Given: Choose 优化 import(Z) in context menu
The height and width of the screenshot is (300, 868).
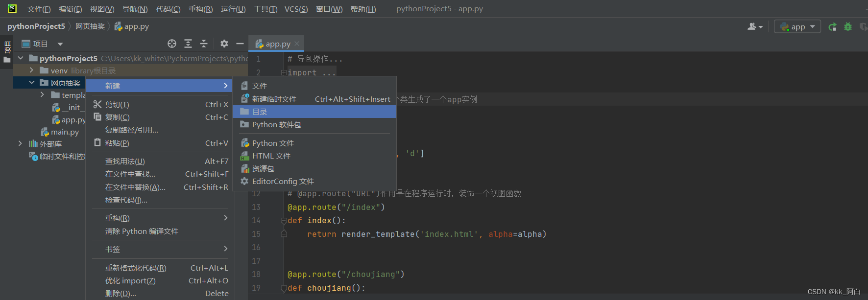Looking at the screenshot, I should tap(160, 281).
